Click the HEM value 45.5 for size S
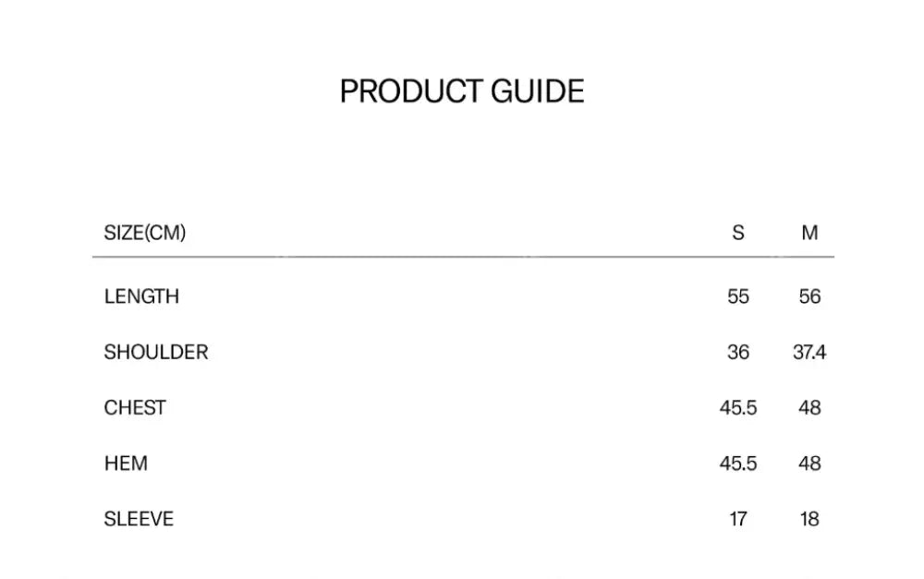This screenshot has width=924, height=579. click(737, 463)
